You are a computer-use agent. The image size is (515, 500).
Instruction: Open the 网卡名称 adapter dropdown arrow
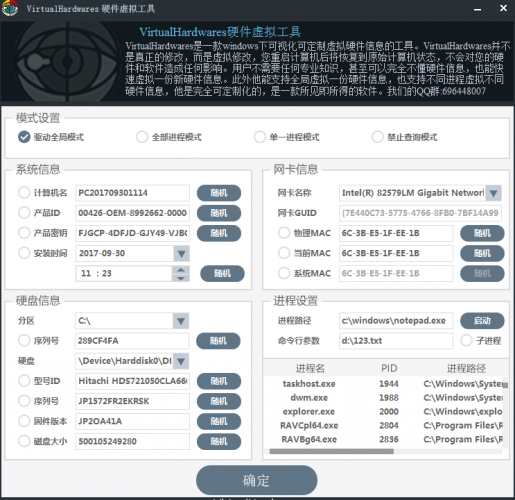pyautogui.click(x=493, y=193)
